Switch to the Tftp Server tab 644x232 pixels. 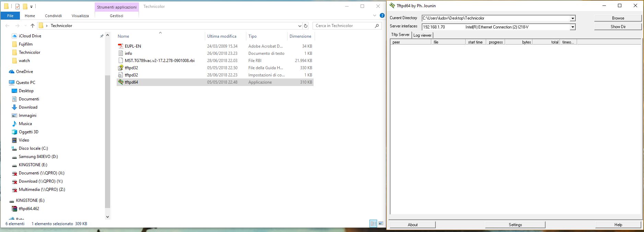[x=400, y=35]
